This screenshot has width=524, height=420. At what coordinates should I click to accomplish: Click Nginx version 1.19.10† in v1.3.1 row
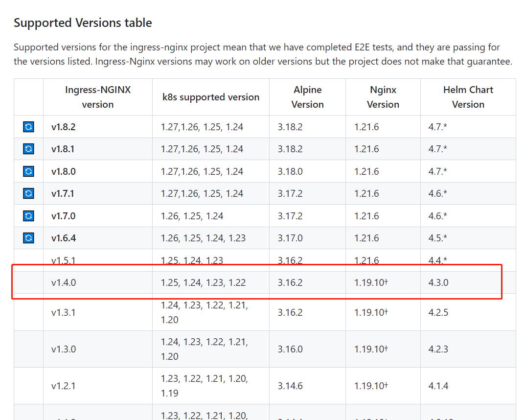coord(383,312)
